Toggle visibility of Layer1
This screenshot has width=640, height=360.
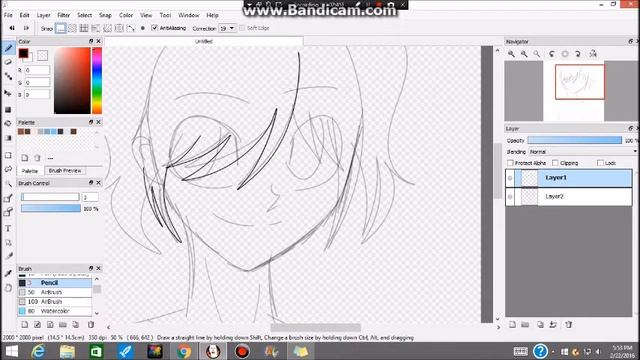point(510,178)
